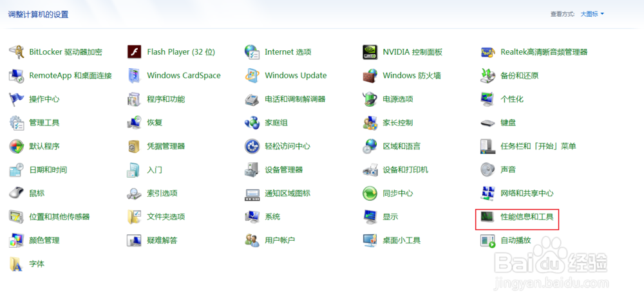644x305 pixels.
Task: Click the 管理工具 gear icon
Action: point(17,122)
